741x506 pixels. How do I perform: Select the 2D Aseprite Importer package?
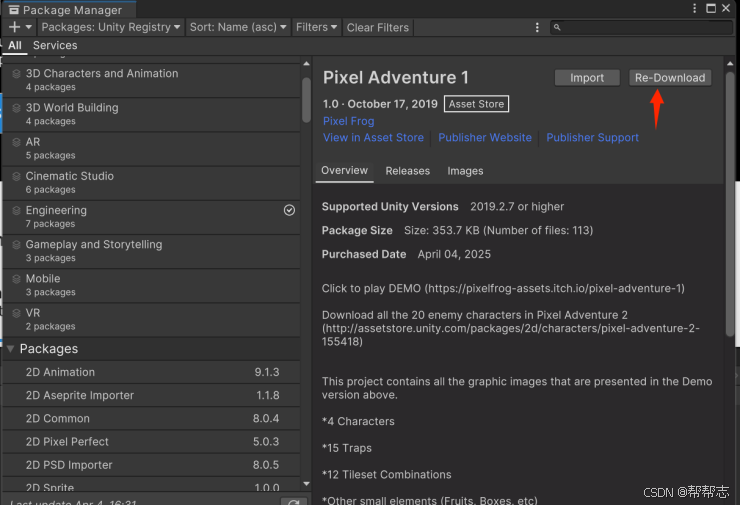coord(151,395)
